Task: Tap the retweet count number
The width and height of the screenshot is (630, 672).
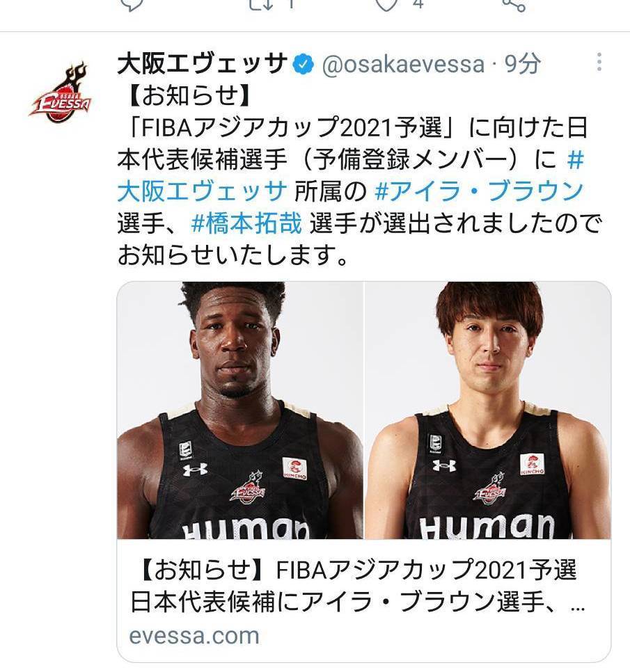Action: [291, 4]
